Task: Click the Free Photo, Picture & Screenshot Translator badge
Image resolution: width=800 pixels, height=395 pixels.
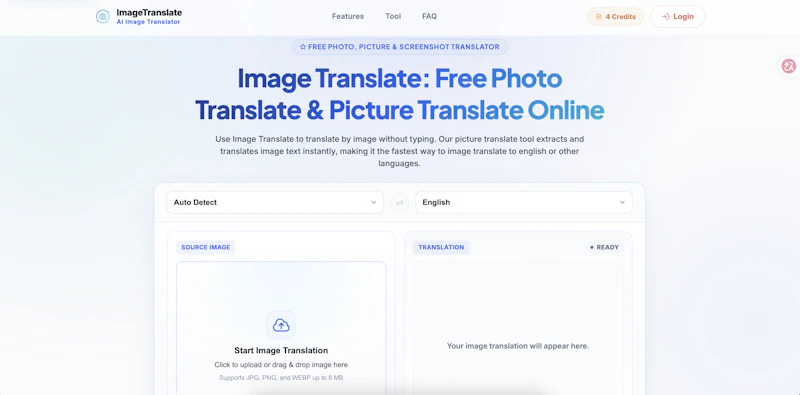Action: (x=399, y=46)
